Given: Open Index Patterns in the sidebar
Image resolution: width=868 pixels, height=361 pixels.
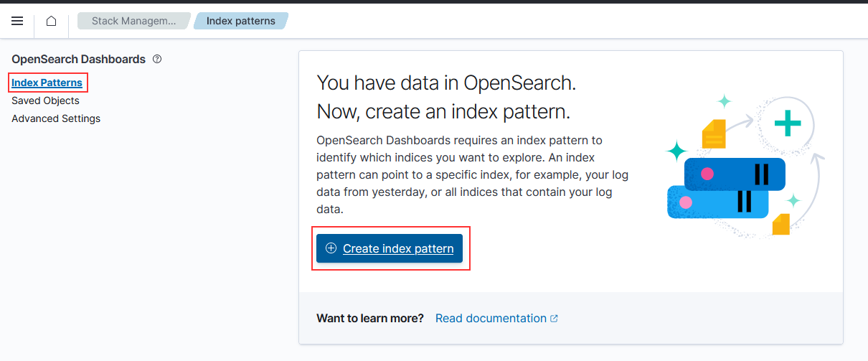Looking at the screenshot, I should click(x=47, y=83).
